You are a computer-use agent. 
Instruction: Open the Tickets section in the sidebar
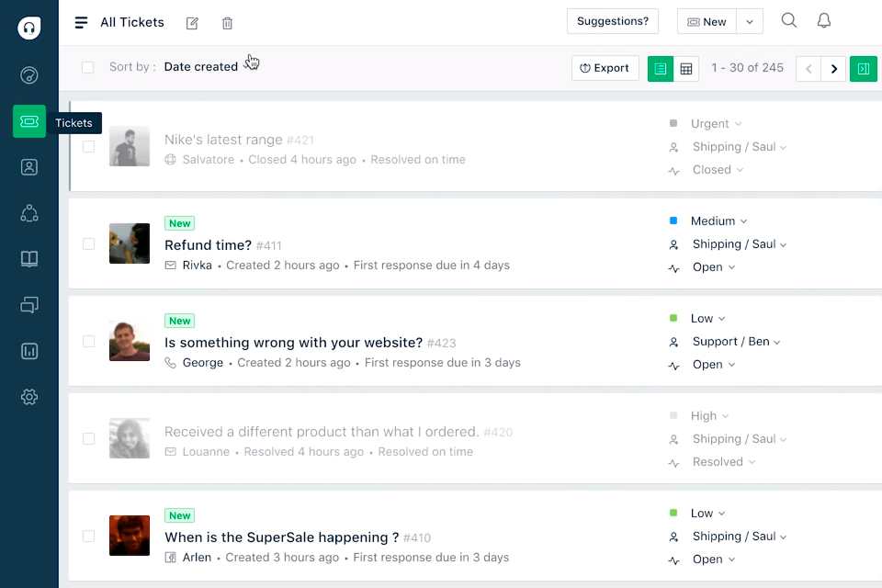[x=28, y=120]
